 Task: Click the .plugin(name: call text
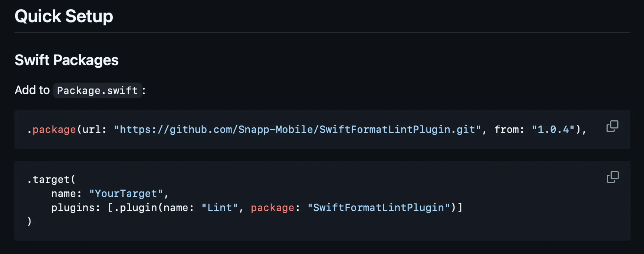[x=154, y=208]
